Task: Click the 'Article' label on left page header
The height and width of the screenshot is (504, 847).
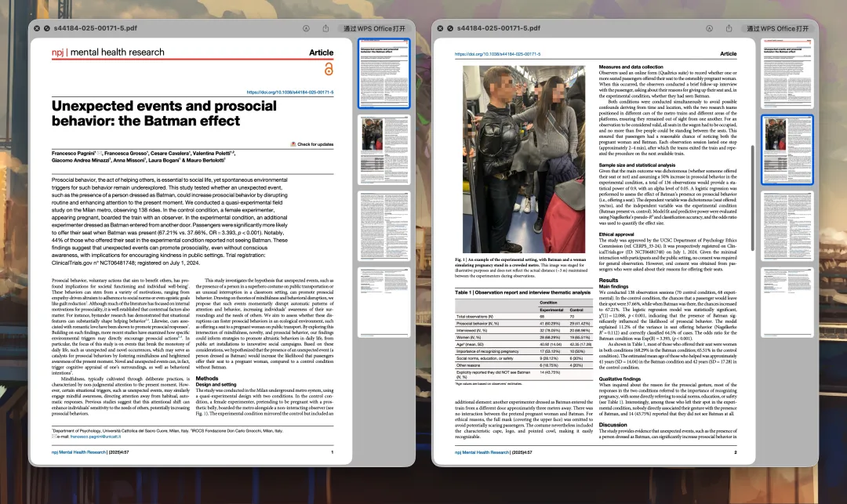Action: tap(321, 53)
